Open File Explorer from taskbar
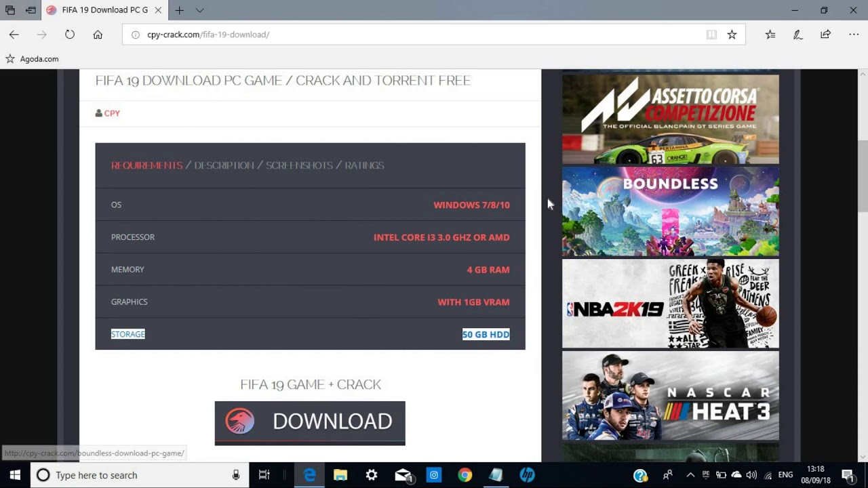 tap(340, 475)
